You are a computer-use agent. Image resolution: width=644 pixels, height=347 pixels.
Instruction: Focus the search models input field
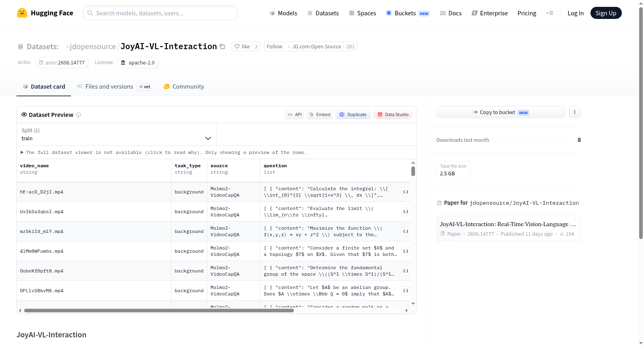pos(160,13)
